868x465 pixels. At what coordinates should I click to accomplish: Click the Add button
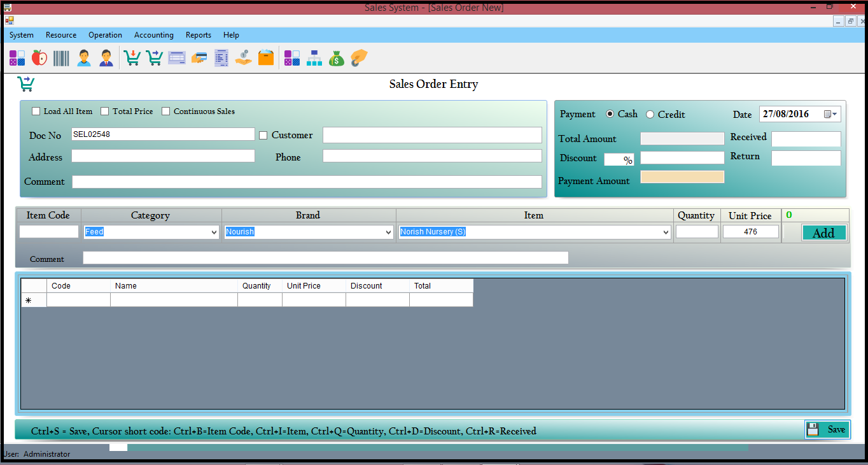pyautogui.click(x=823, y=233)
